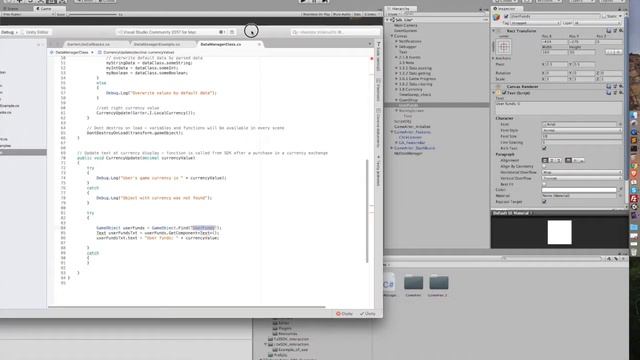640x360 pixels.
Task: Toggle the Align By Geometry checkbox
Action: (544, 166)
